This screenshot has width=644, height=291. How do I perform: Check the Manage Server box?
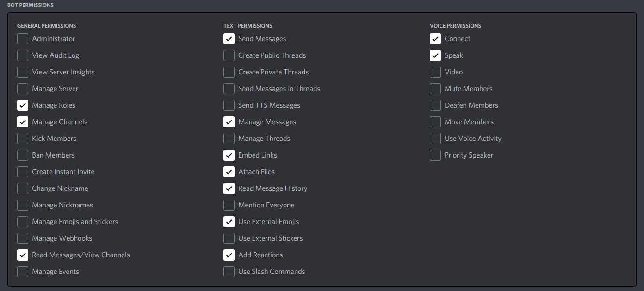(x=23, y=89)
